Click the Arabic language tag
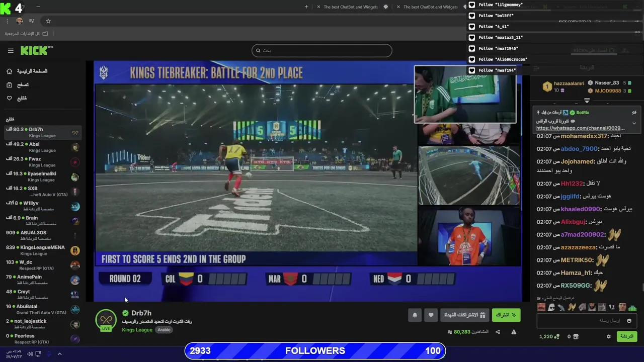 tap(164, 330)
